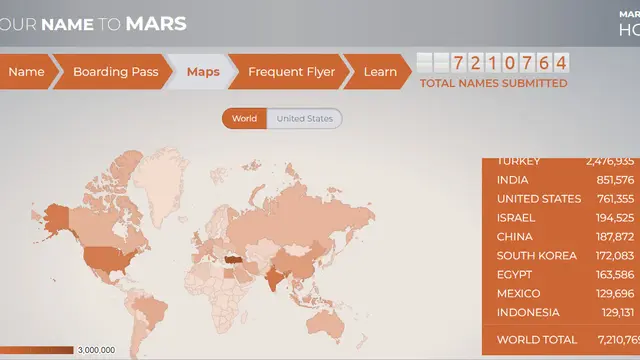This screenshot has width=640, height=360.
Task: Select the World map toggle
Action: tap(244, 118)
